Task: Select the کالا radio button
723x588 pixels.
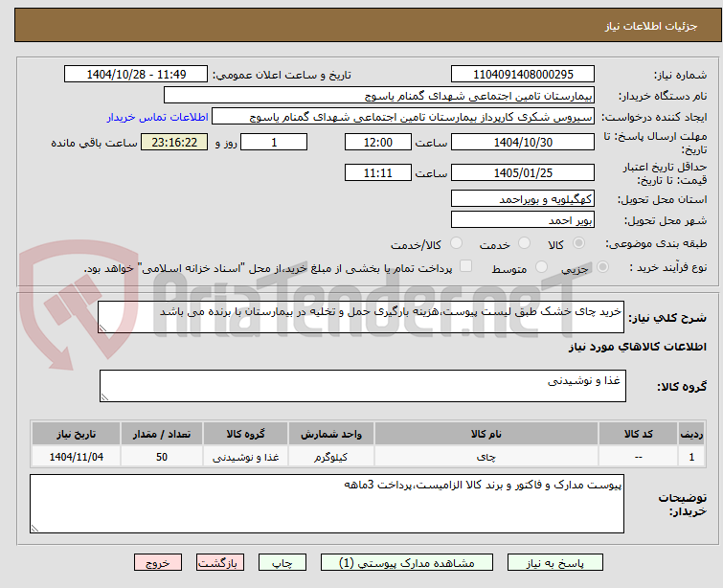Action: tap(578, 242)
